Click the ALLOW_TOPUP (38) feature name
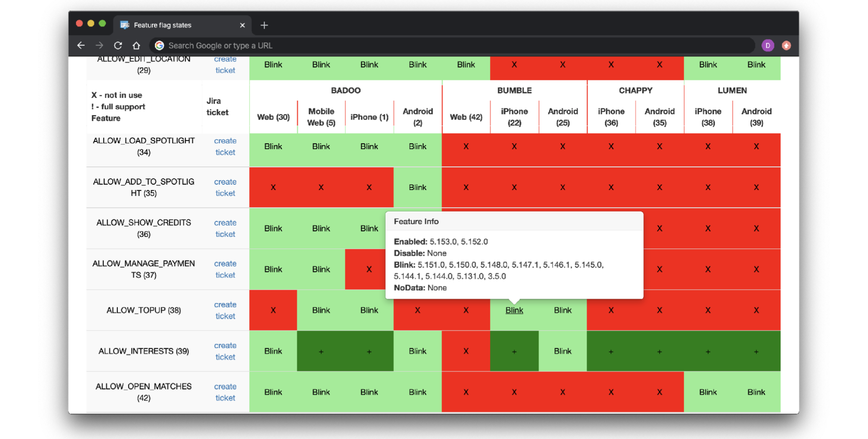The width and height of the screenshot is (868, 439). [x=144, y=310]
